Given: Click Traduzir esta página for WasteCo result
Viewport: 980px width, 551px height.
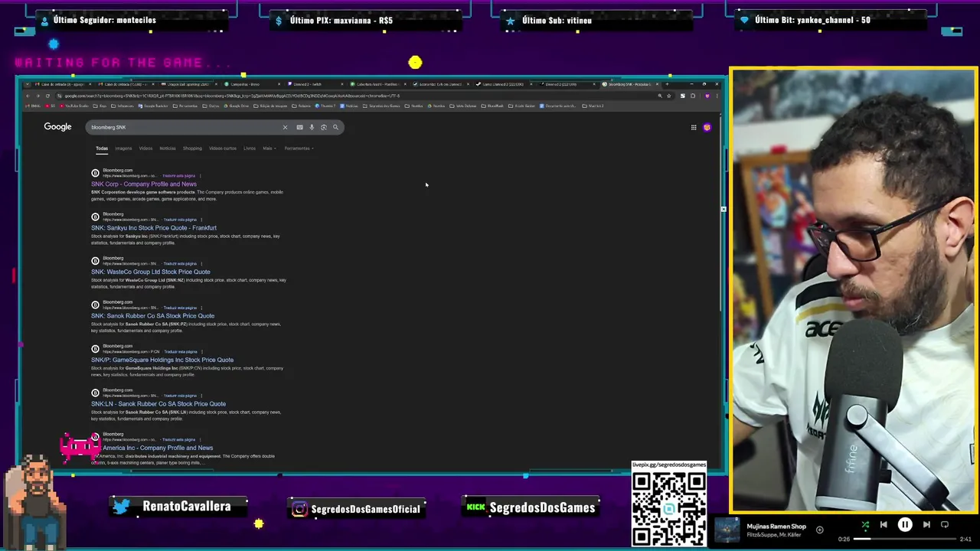Looking at the screenshot, I should click(x=180, y=264).
